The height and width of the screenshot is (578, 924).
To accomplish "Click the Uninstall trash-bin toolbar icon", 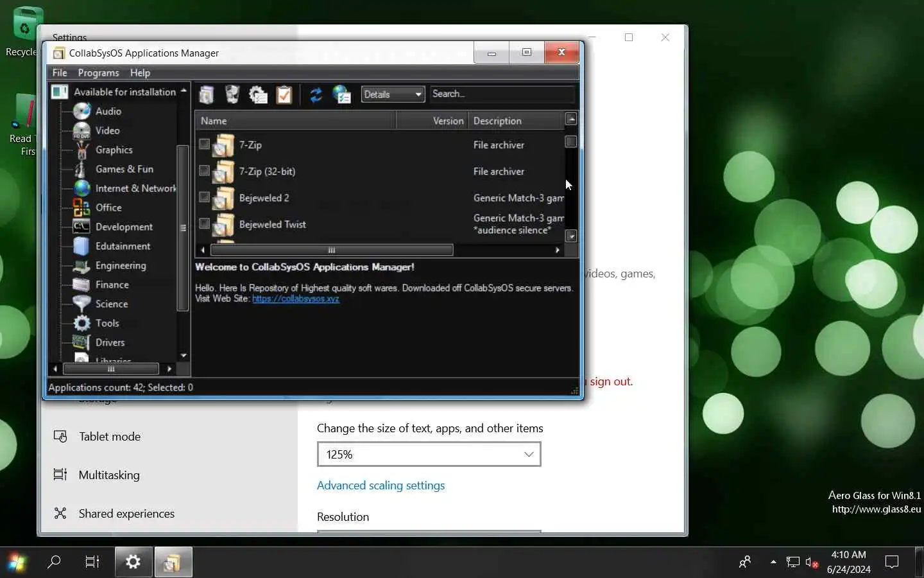I will [x=232, y=94].
